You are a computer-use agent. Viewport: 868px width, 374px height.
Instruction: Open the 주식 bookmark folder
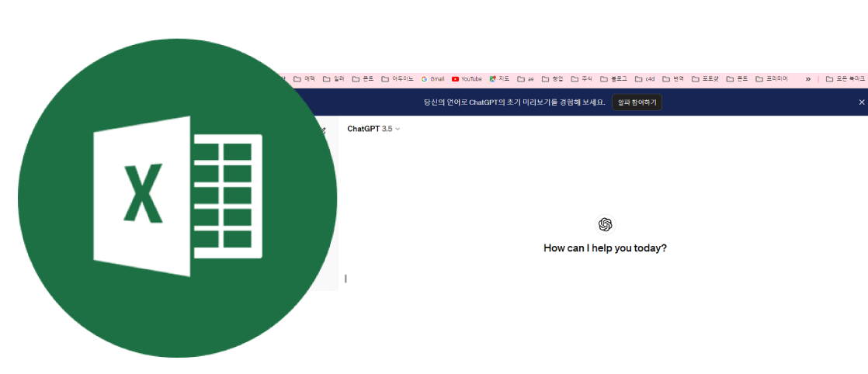582,79
